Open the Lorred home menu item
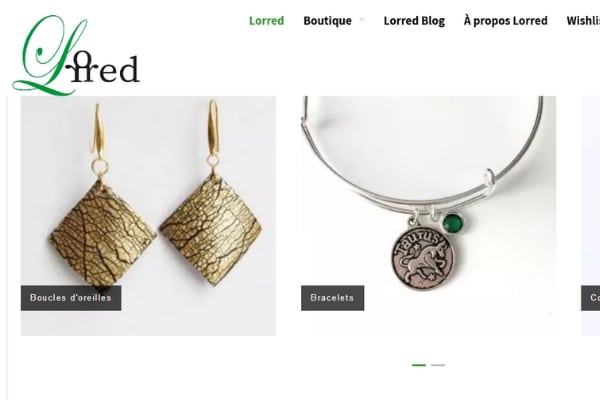Screen dimensions: 600x400 click(266, 21)
